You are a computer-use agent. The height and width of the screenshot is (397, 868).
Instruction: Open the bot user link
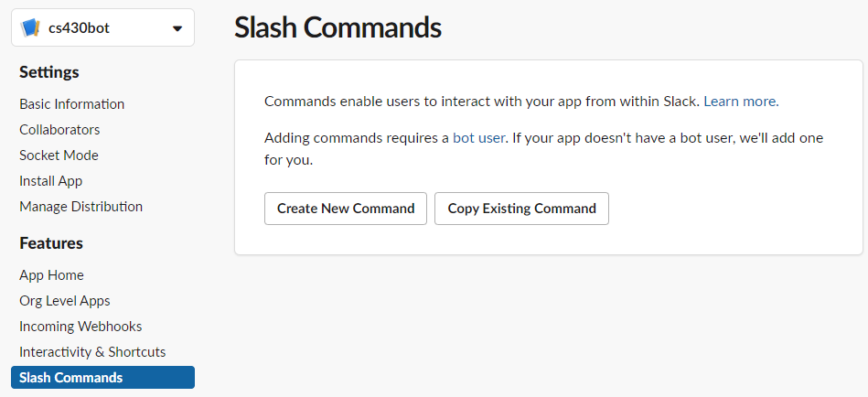pos(478,138)
